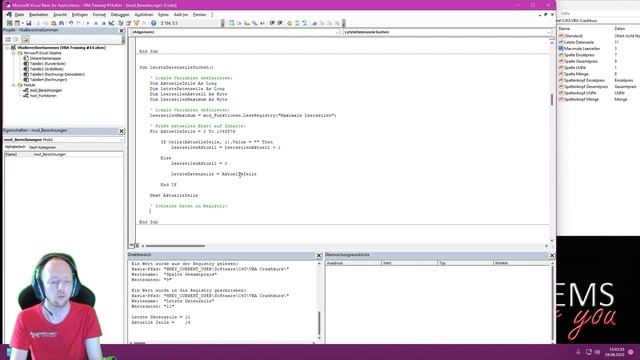Image resolution: width=640 pixels, height=360 pixels.
Task: Open Properties Window from the toolbar icon
Action: 129,23
